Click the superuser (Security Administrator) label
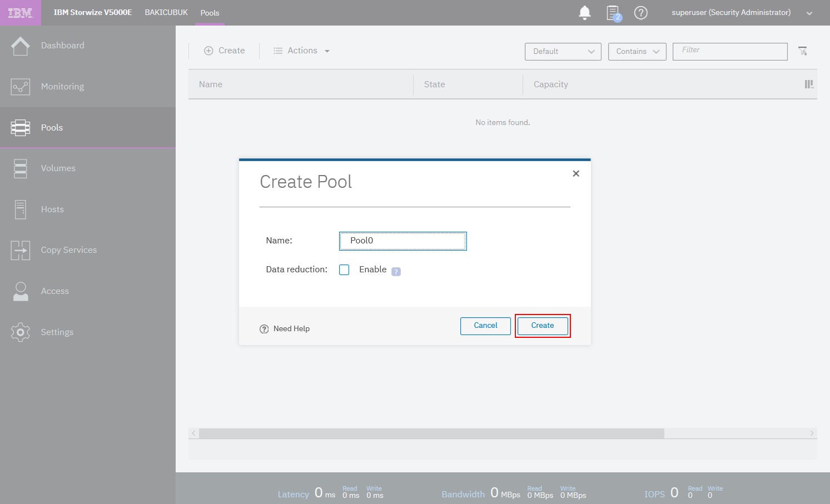This screenshot has height=504, width=830. 731,12
